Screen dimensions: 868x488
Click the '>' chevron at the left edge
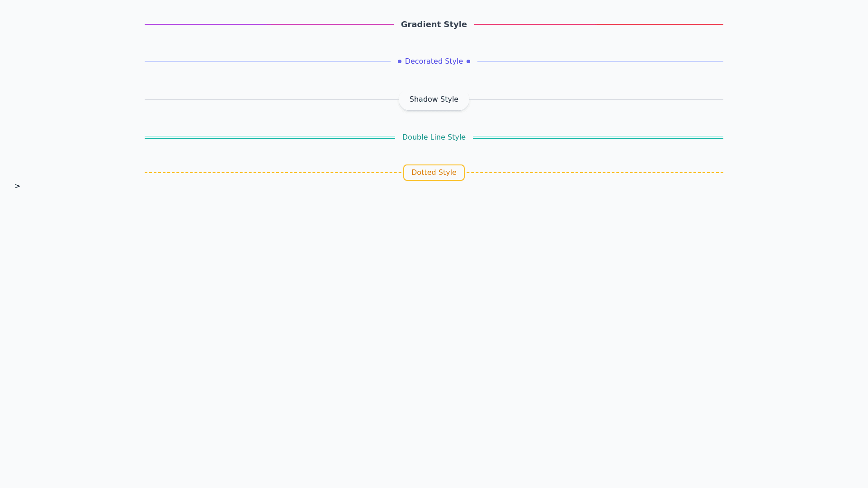tap(17, 186)
